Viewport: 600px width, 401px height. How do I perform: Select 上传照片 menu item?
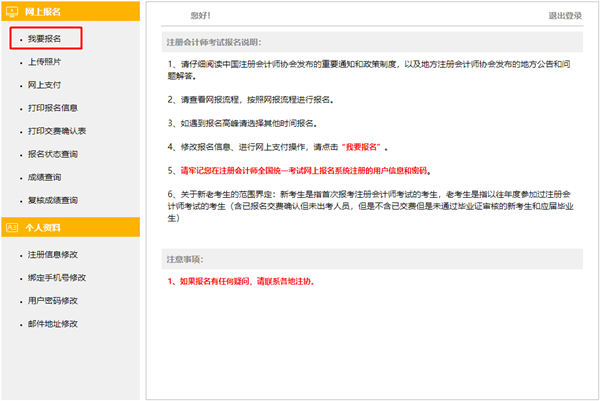pos(44,62)
